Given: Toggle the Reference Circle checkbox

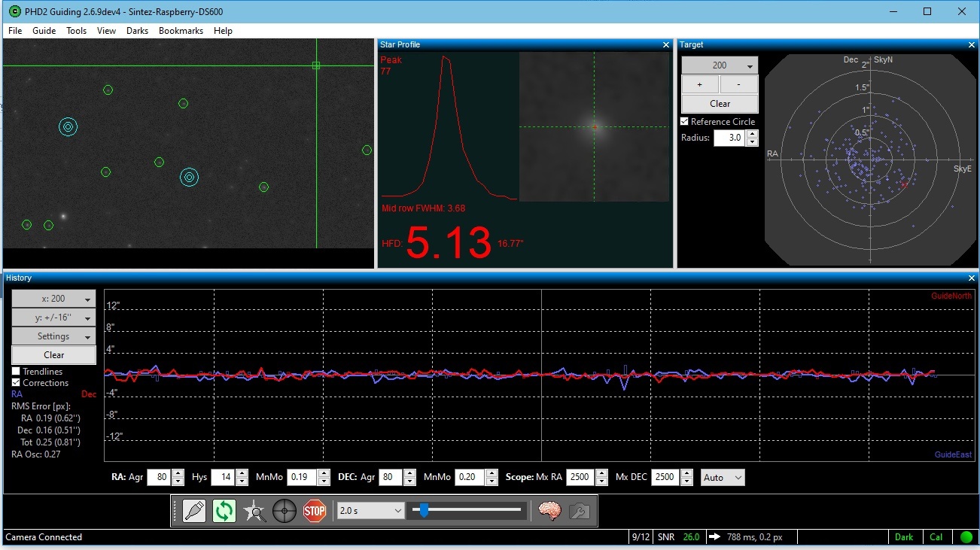Looking at the screenshot, I should 684,122.
